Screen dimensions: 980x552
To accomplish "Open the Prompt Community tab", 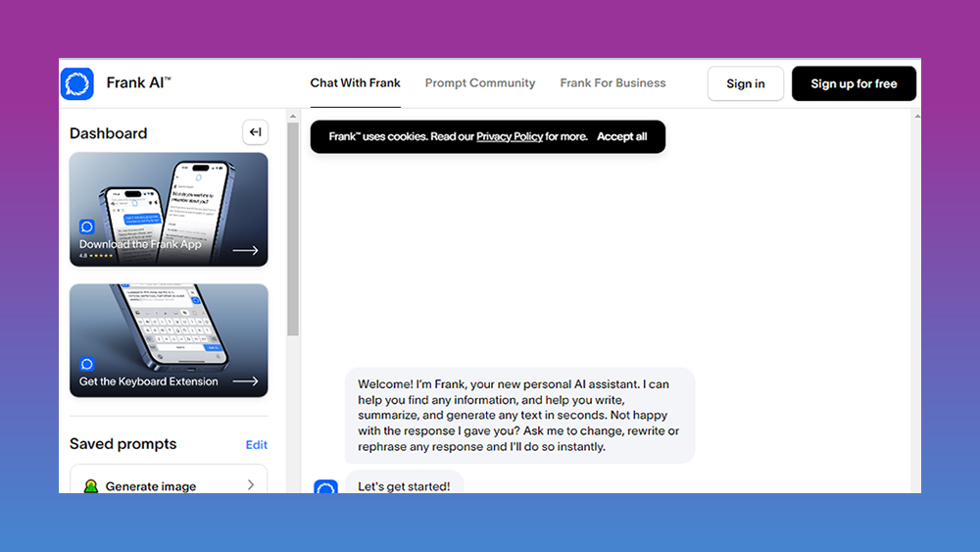I will pos(480,83).
